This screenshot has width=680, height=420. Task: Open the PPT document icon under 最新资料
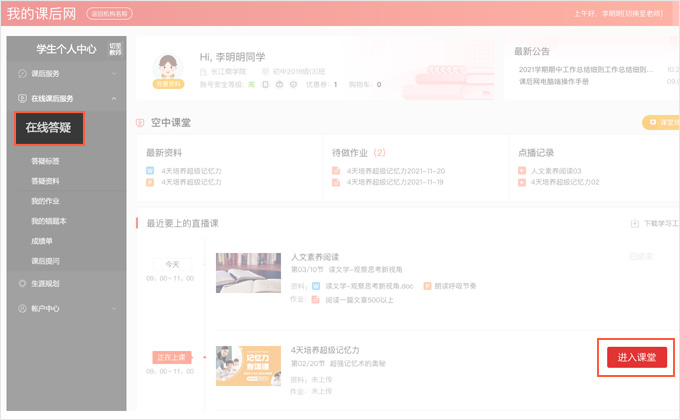click(150, 182)
